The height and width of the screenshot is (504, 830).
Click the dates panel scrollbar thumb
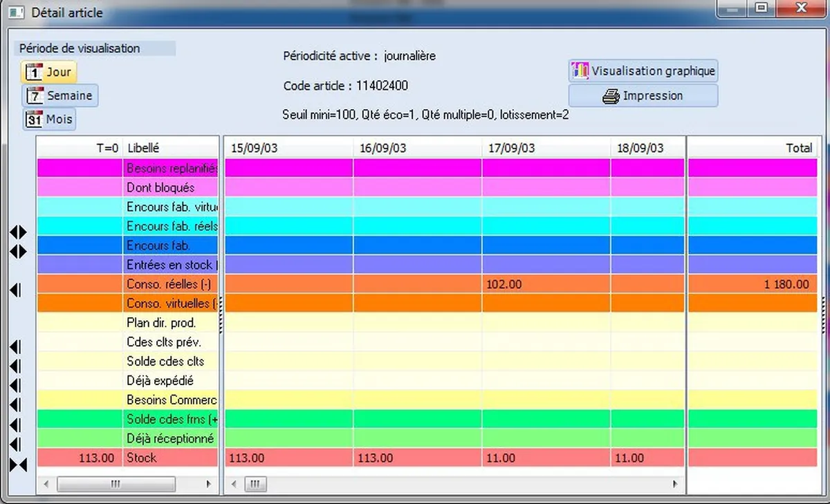[x=255, y=484]
